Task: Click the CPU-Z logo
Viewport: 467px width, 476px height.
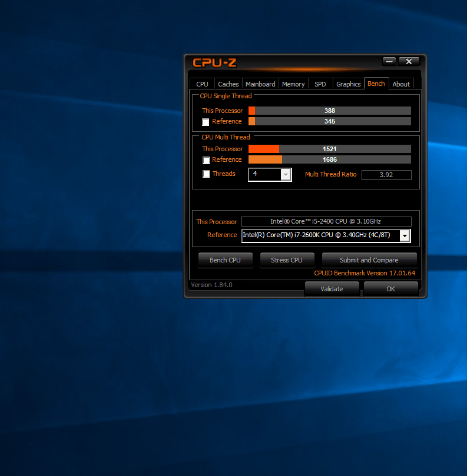Action: coord(214,62)
